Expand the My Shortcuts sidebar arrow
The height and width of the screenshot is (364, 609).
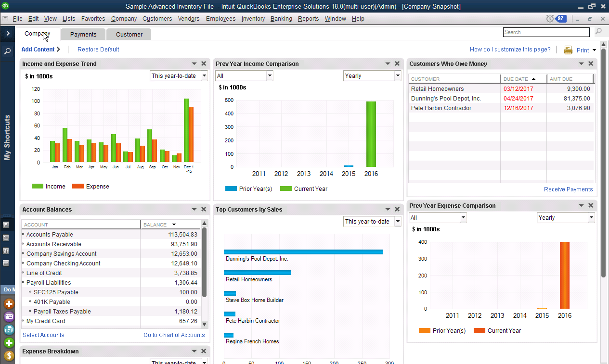pos(7,34)
